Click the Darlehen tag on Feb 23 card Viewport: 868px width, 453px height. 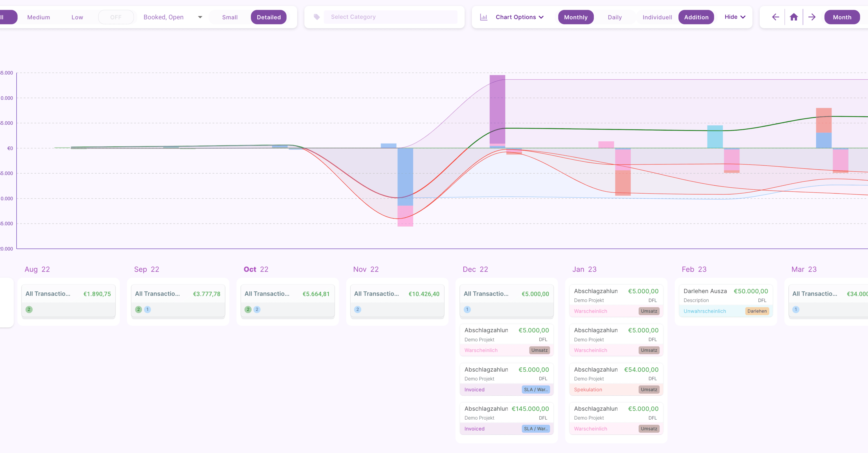click(x=756, y=311)
